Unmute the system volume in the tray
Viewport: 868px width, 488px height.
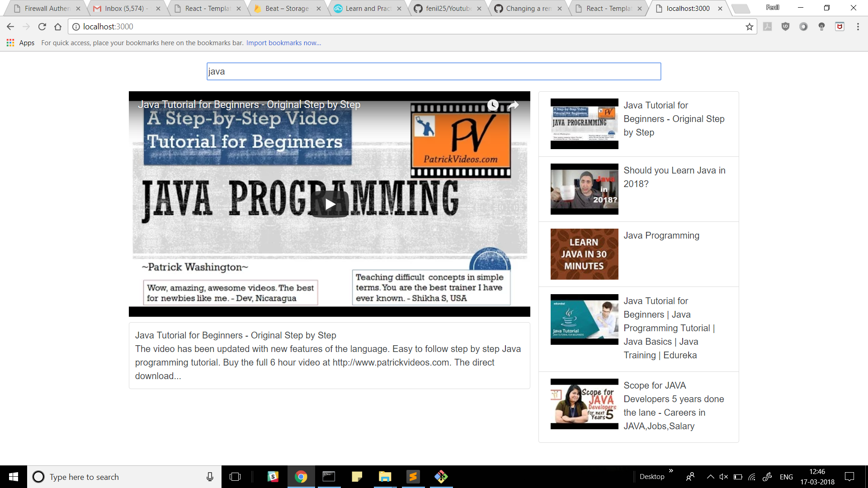(x=724, y=477)
